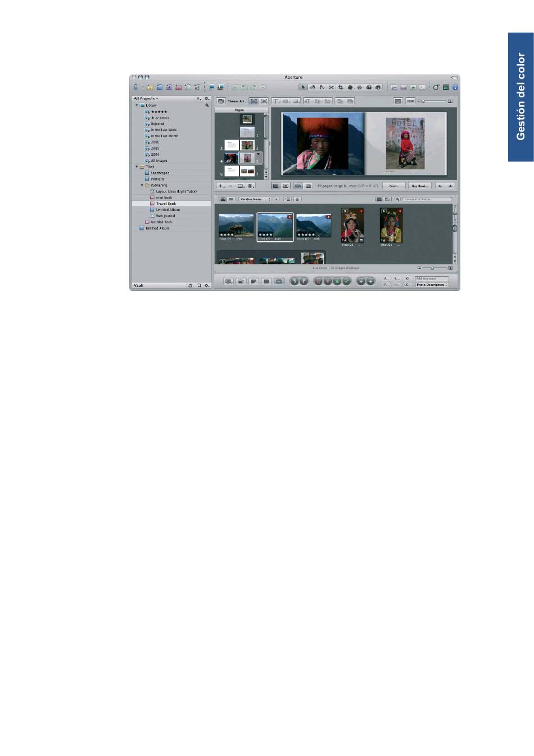The width and height of the screenshot is (534, 756).
Task: Click the text box T tool icon
Action: (277, 101)
